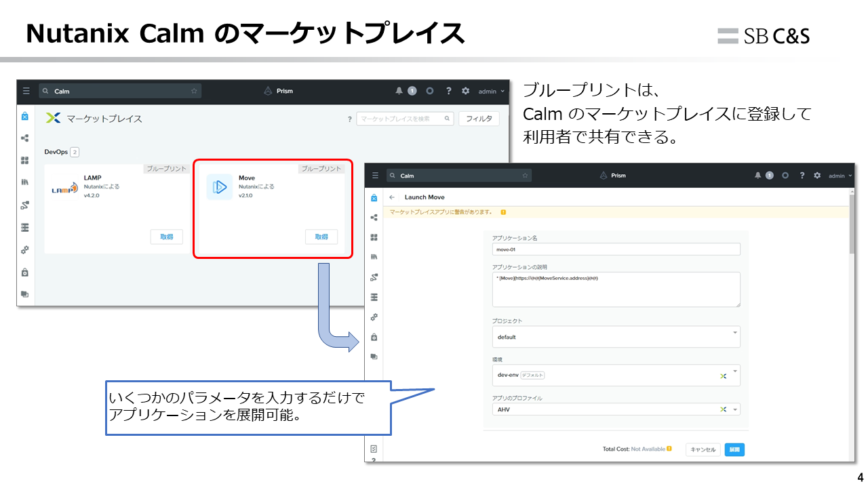
Task: Click Prism logo in Marketplace window header
Action: click(x=279, y=91)
